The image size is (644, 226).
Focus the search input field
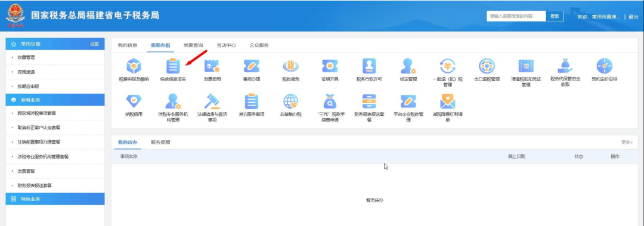(516, 16)
